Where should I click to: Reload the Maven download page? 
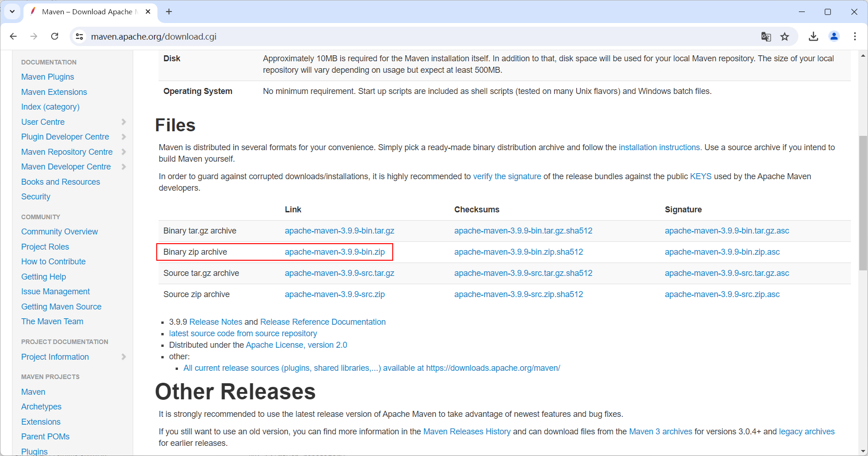tap(54, 36)
